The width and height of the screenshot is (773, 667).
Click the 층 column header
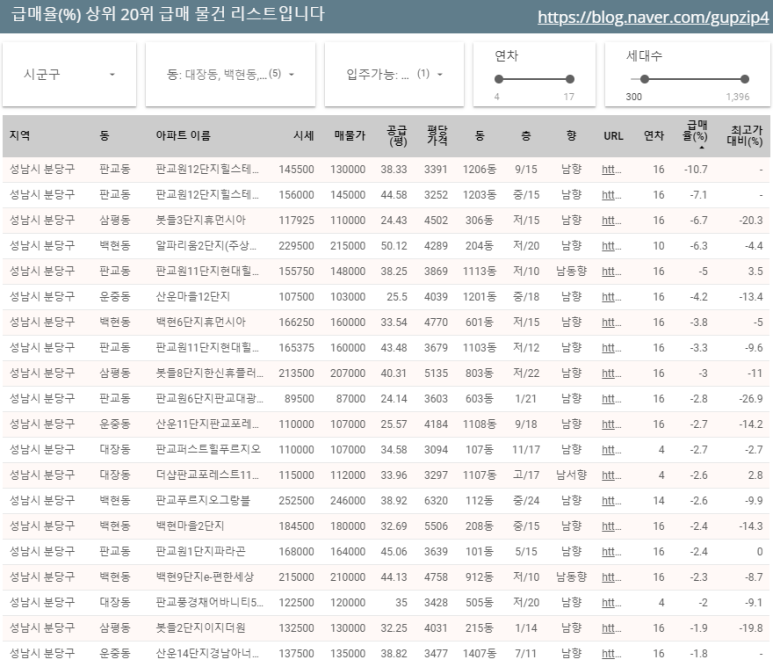(526, 136)
